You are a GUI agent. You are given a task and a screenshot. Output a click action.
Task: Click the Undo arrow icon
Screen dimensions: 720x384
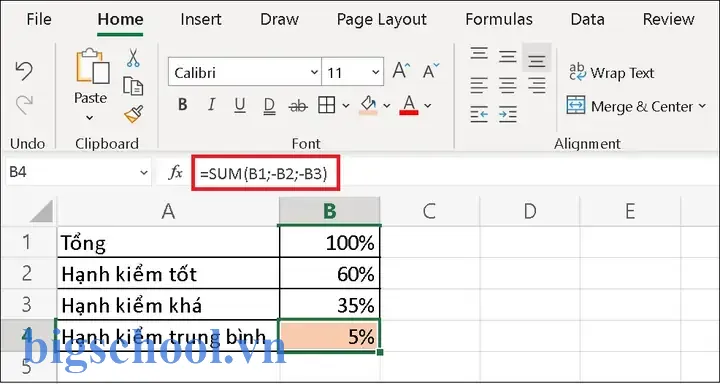coord(24,71)
